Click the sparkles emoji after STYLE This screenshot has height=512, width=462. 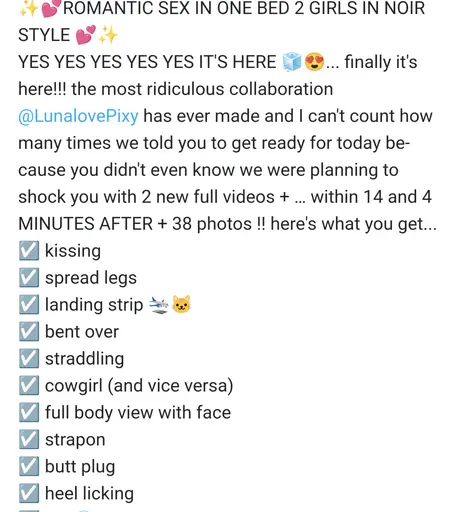pyautogui.click(x=108, y=35)
